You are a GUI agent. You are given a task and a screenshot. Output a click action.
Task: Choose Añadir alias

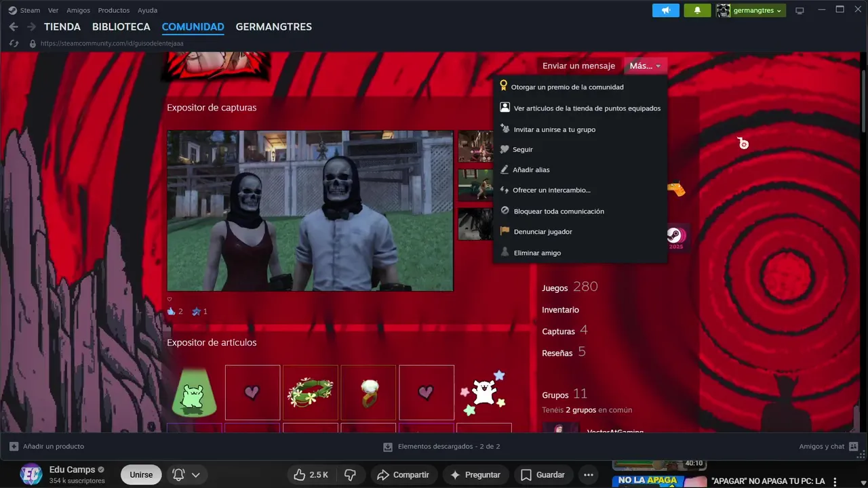580,169
